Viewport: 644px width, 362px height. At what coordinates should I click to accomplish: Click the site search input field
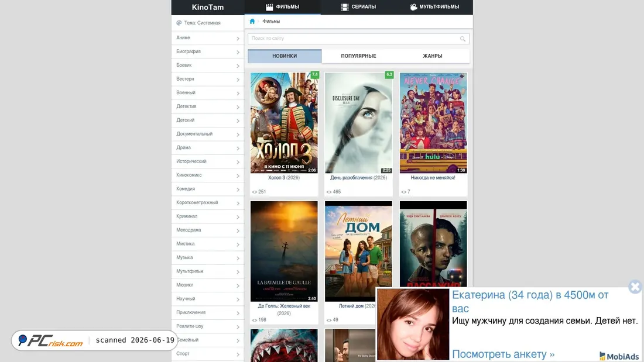point(358,39)
